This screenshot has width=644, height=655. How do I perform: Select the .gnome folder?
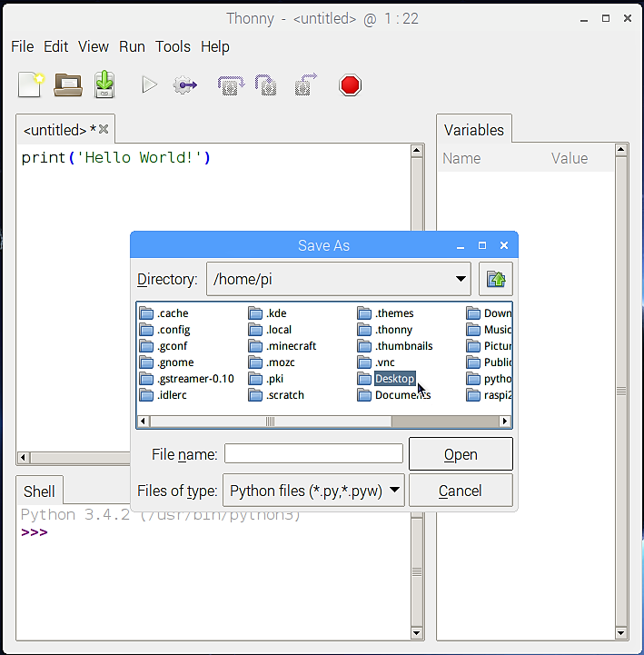click(x=166, y=362)
